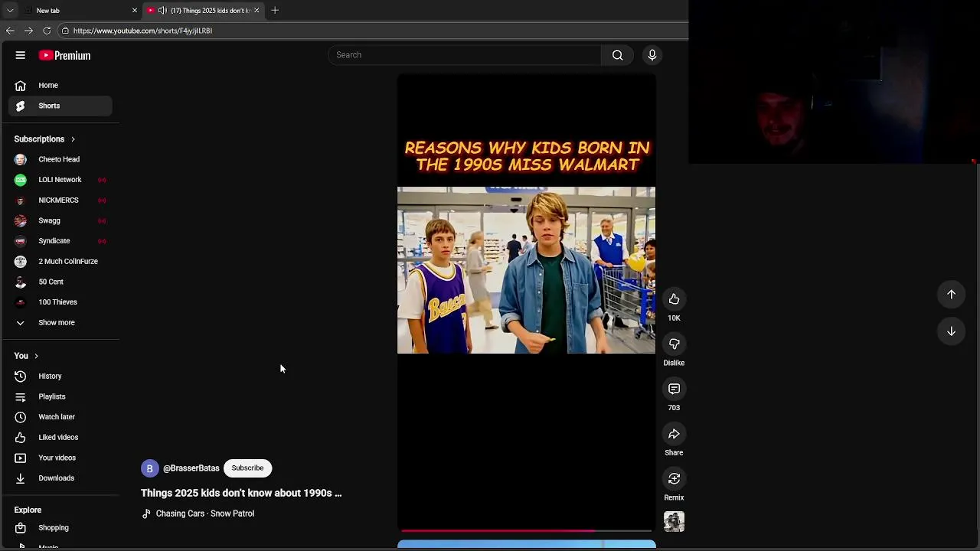Screen dimensions: 980x551
Task: Go to YouTube Premium home logo
Action: tap(65, 55)
